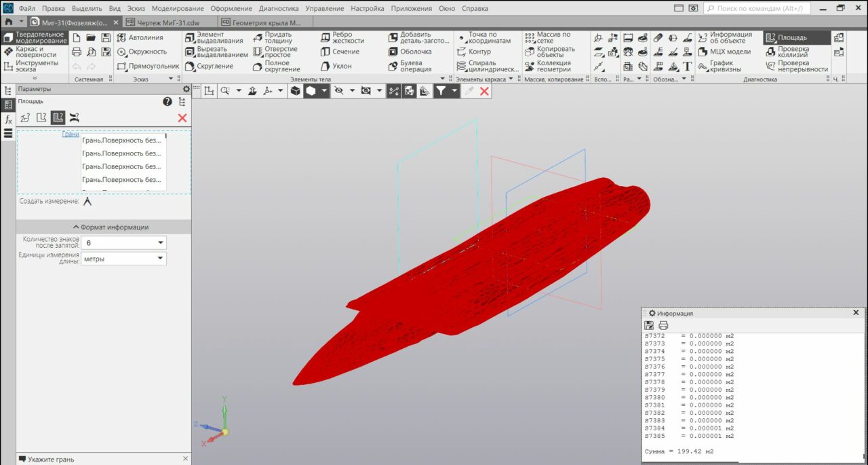
Task: Activate the Уклон draft tool
Action: [336, 66]
